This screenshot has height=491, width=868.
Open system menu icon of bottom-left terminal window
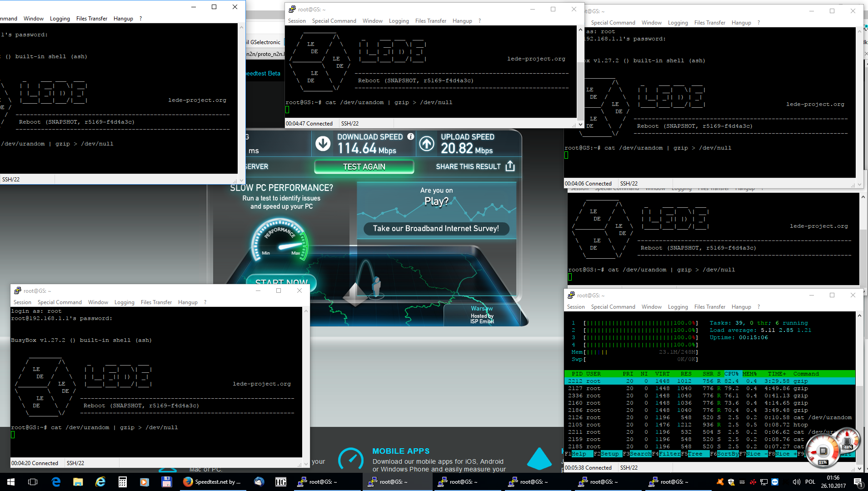(x=18, y=291)
